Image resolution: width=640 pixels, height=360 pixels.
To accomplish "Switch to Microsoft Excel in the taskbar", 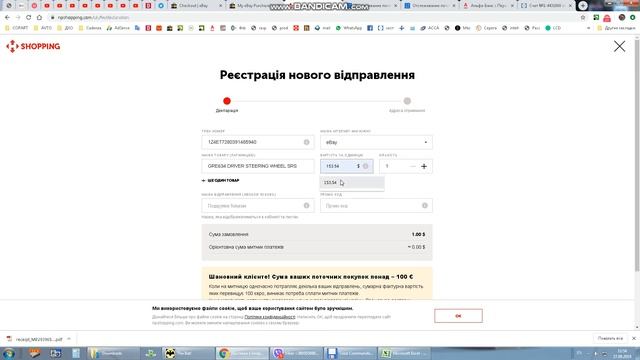I will (x=404, y=353).
